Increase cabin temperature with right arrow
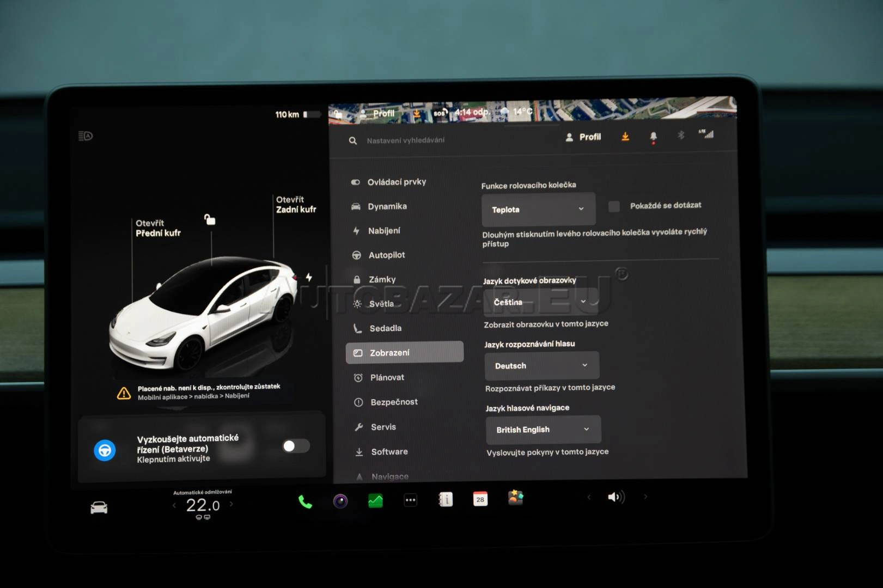Viewport: 883px width, 588px height. [x=232, y=504]
